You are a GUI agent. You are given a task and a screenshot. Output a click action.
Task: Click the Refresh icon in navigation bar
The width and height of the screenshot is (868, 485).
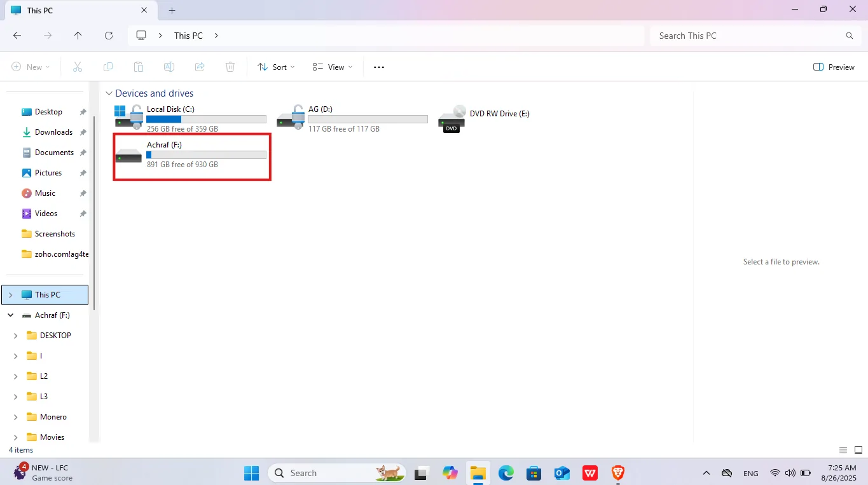(109, 36)
